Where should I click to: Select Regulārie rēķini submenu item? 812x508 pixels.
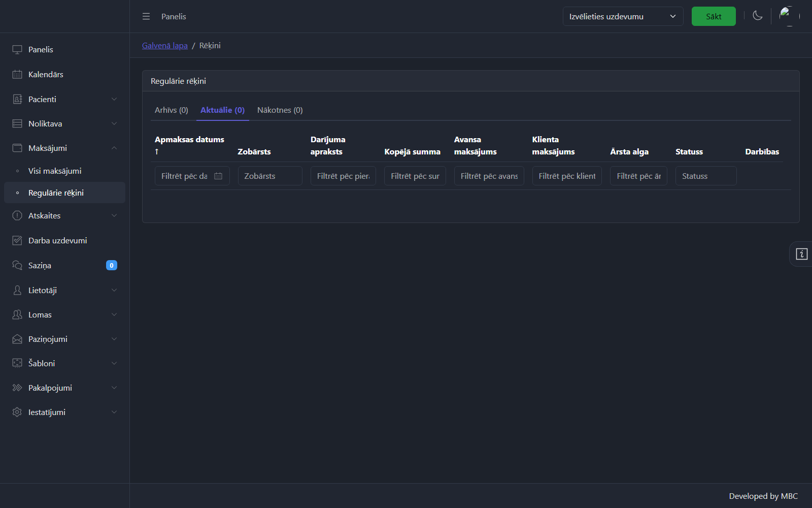pos(64,193)
